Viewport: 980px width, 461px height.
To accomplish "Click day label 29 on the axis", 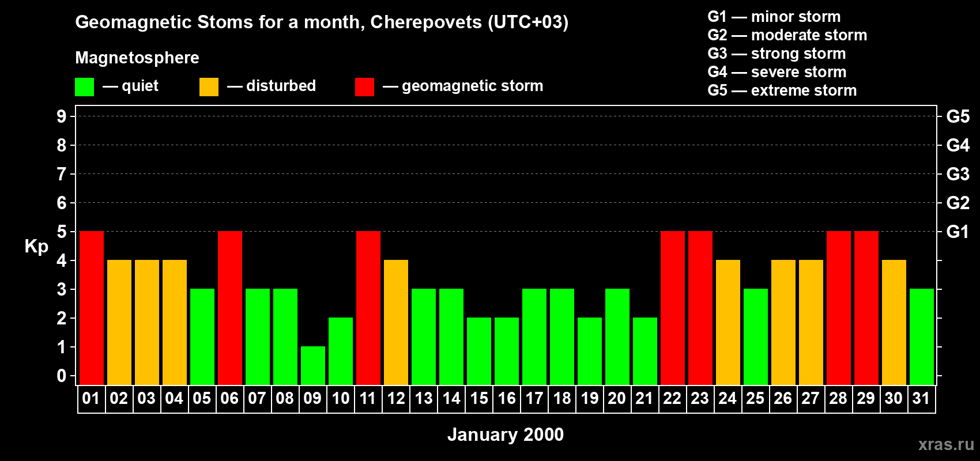I will 866,399.
